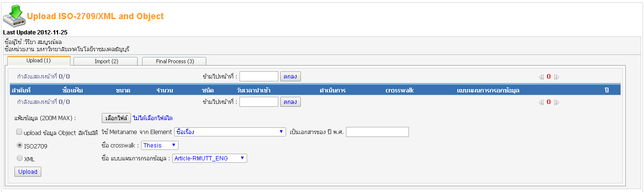Open the Metaname Element dropdown
This screenshot has height=192, width=644.
pyautogui.click(x=230, y=132)
